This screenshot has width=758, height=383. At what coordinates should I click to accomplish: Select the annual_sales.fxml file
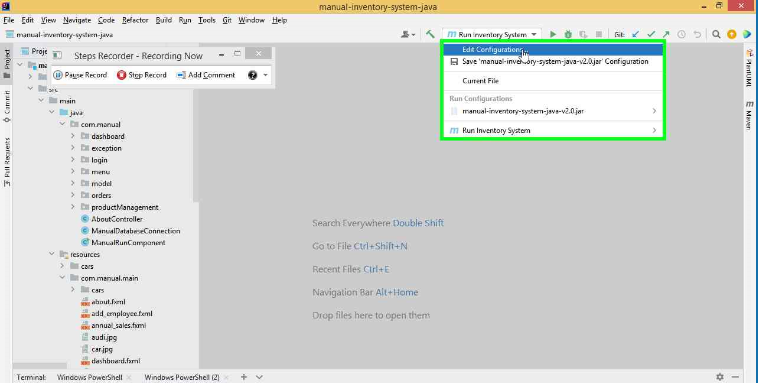tap(119, 325)
